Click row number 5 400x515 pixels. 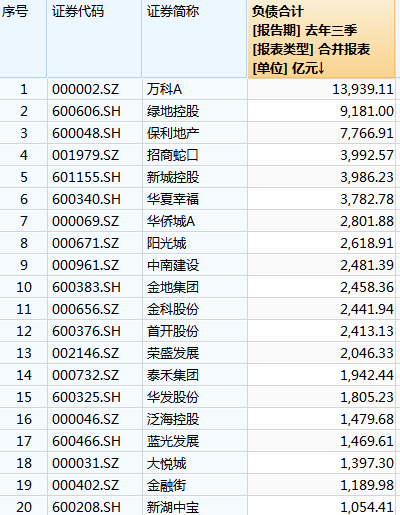click(x=23, y=177)
